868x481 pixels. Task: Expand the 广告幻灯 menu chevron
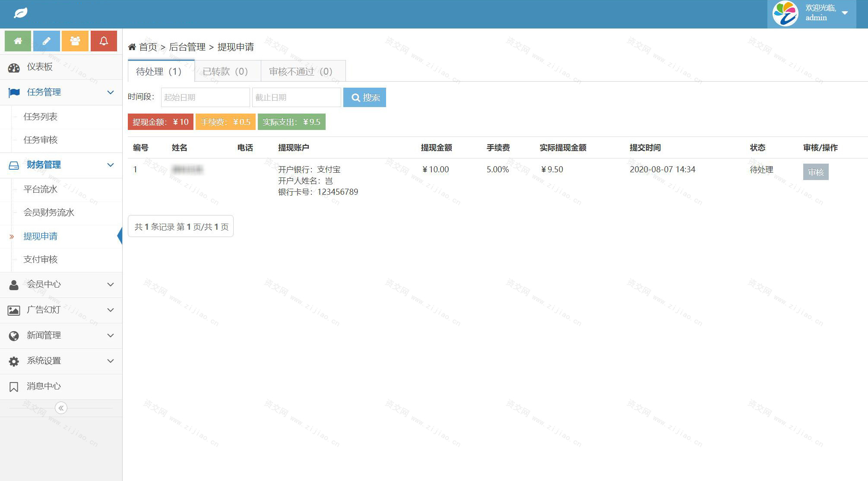(111, 310)
